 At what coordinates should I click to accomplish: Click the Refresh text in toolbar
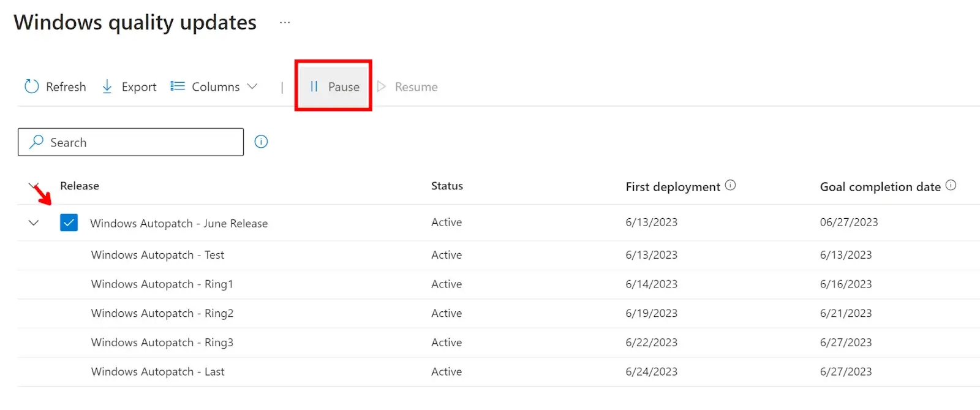pyautogui.click(x=66, y=86)
